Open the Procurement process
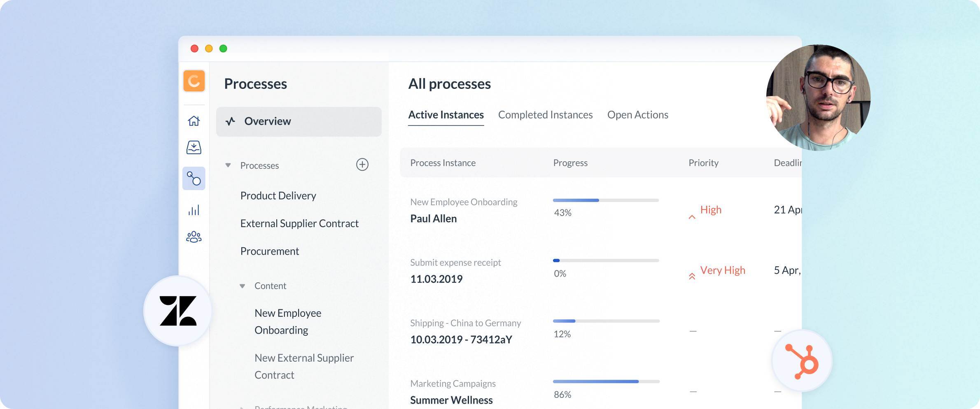980x409 pixels. [270, 251]
